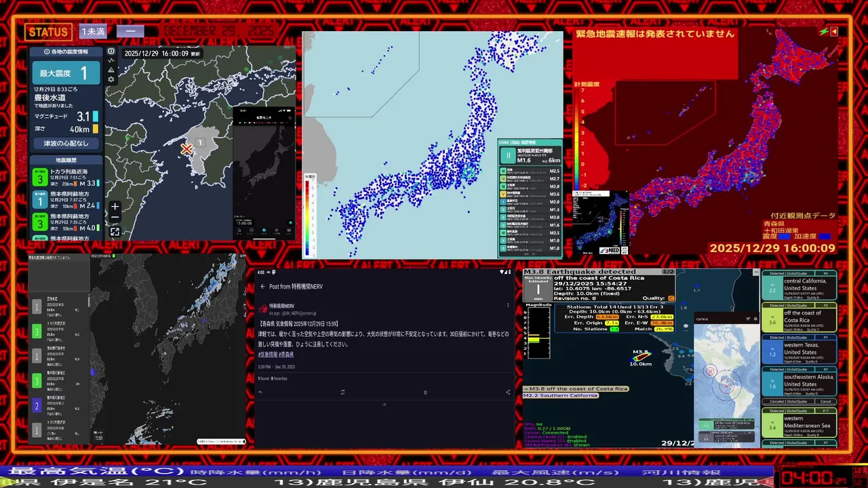868x488 pixels.
Task: Toggle the green lightning icon at top right
Action: (x=823, y=32)
